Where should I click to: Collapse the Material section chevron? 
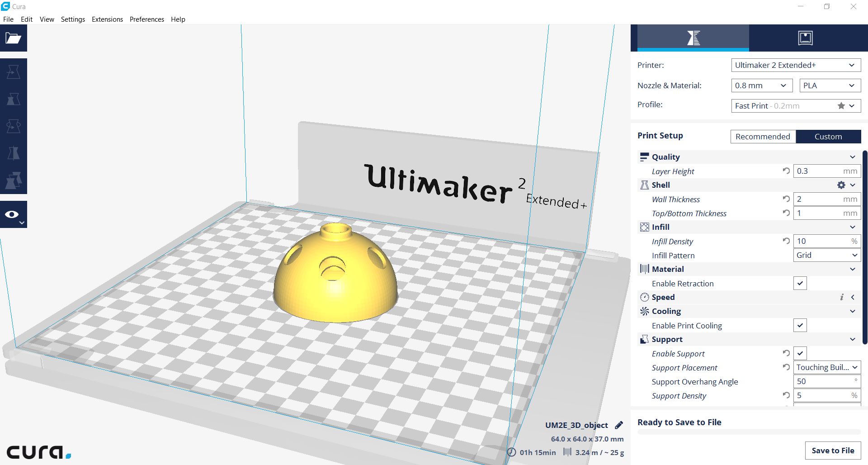pos(853,269)
